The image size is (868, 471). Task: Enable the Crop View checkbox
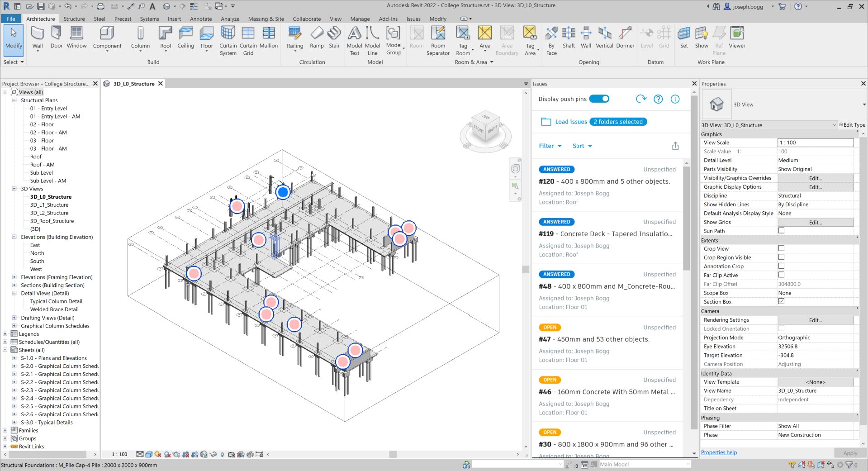[x=781, y=248]
